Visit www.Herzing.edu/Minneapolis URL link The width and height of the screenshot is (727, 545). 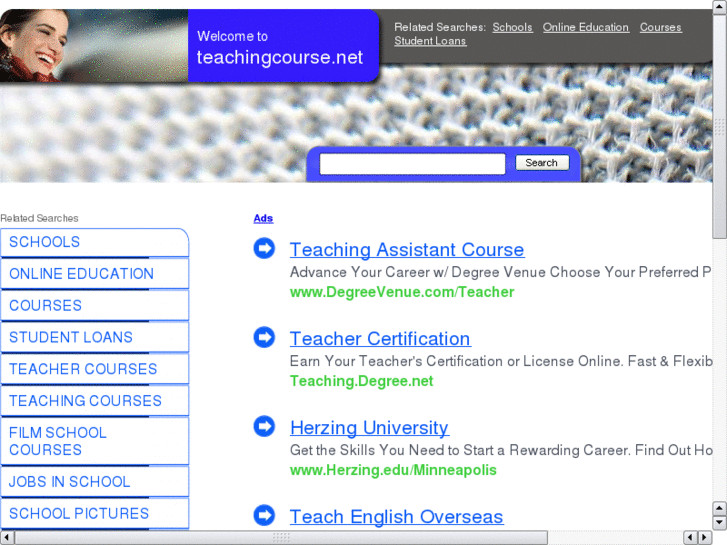click(393, 470)
